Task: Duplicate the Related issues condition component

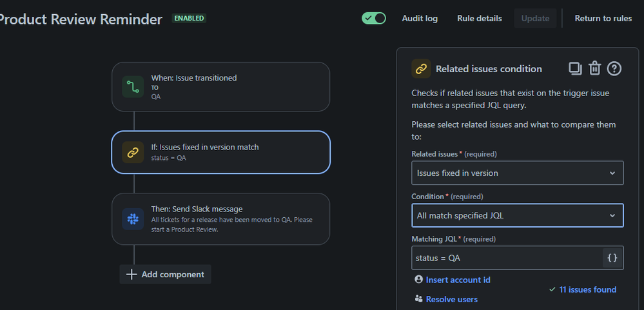Action: [x=575, y=68]
